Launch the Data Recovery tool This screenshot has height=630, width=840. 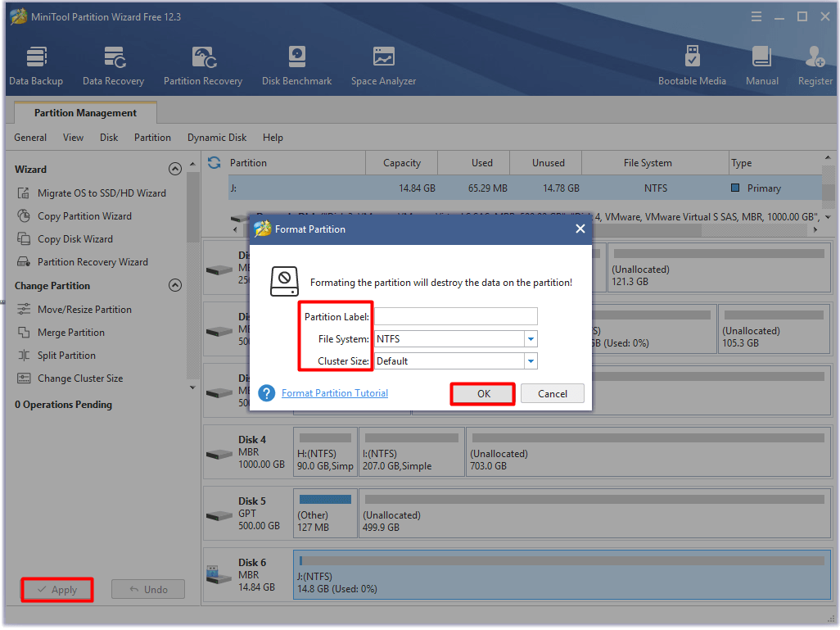pos(114,66)
